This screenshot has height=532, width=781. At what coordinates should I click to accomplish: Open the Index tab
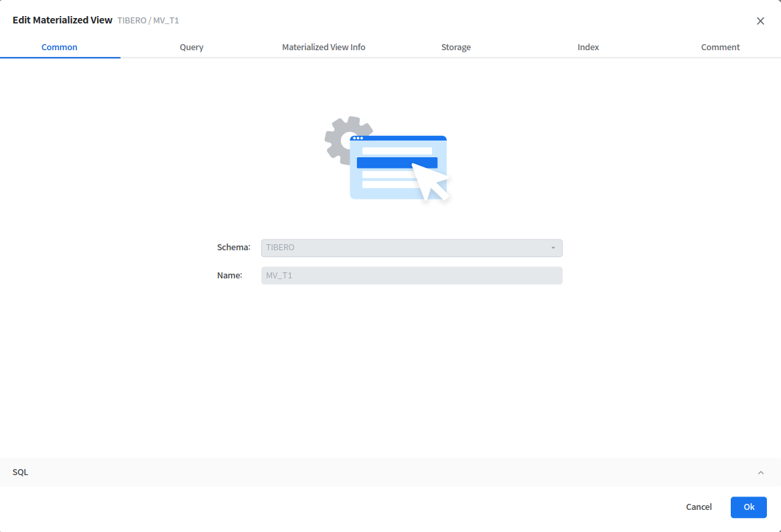588,48
